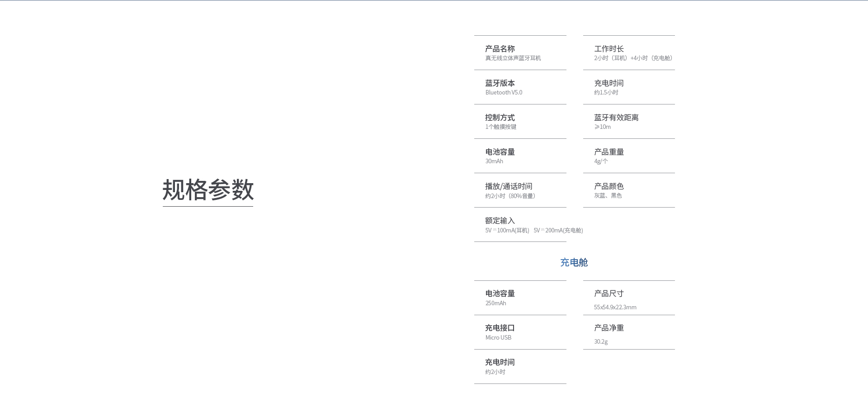Viewport: 868px width, 407px height.
Task: Click the 规格参数 heading
Action: (x=208, y=189)
